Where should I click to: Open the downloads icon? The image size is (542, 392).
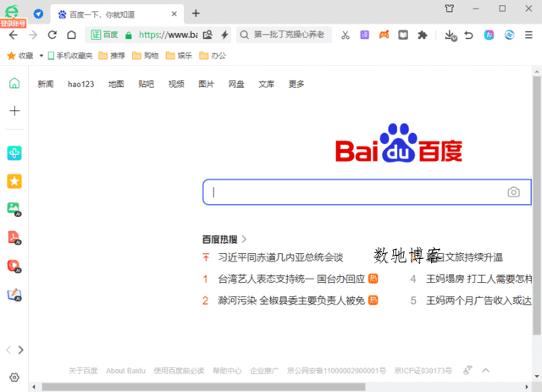(x=450, y=36)
